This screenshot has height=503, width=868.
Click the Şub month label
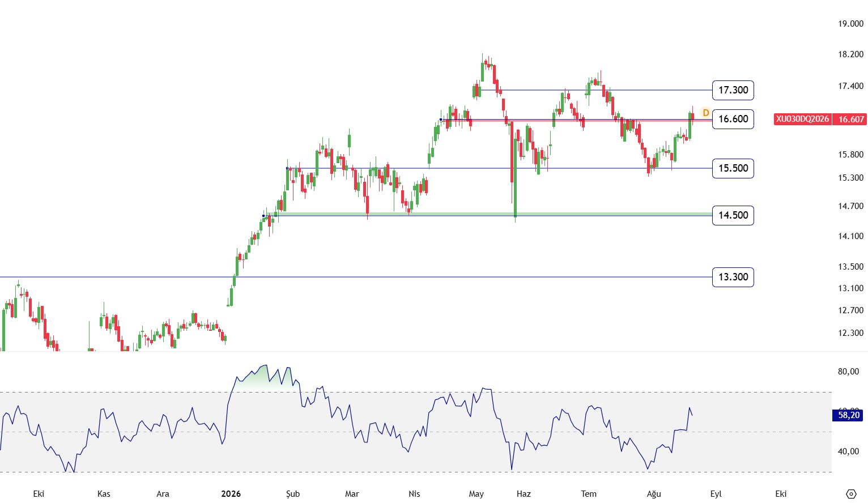point(293,494)
